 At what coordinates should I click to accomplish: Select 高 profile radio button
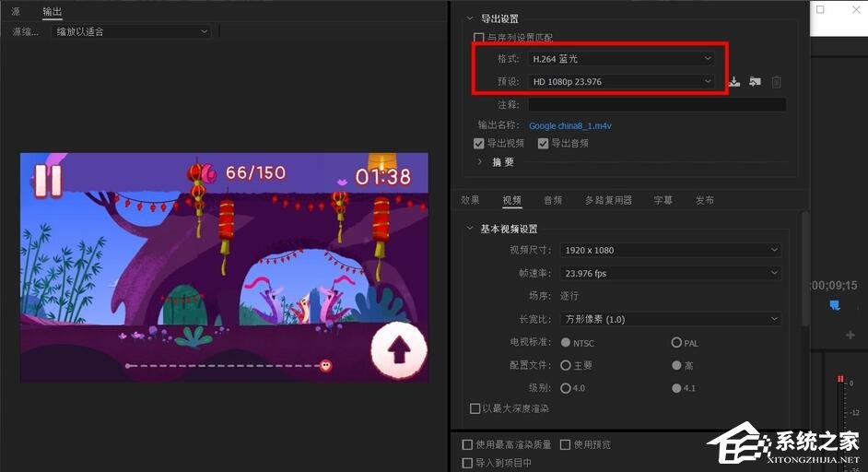tap(676, 366)
